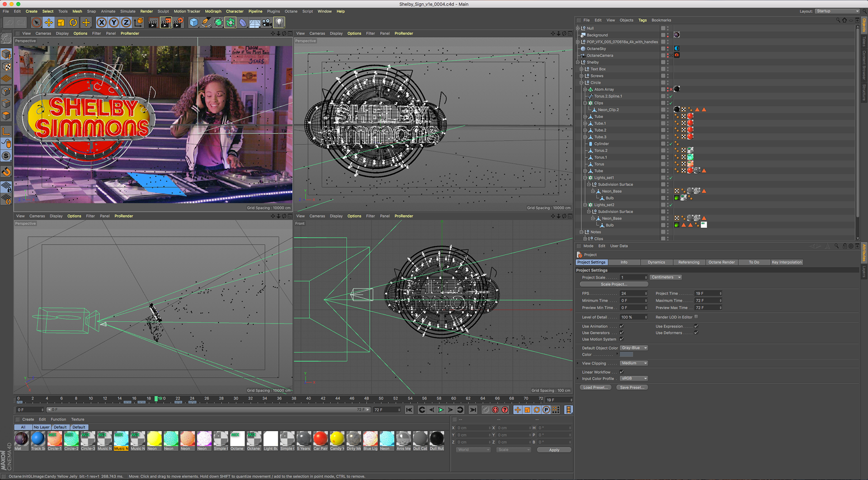868x480 pixels.
Task: Activate the Rotate tool in top toolbar
Action: tap(73, 22)
